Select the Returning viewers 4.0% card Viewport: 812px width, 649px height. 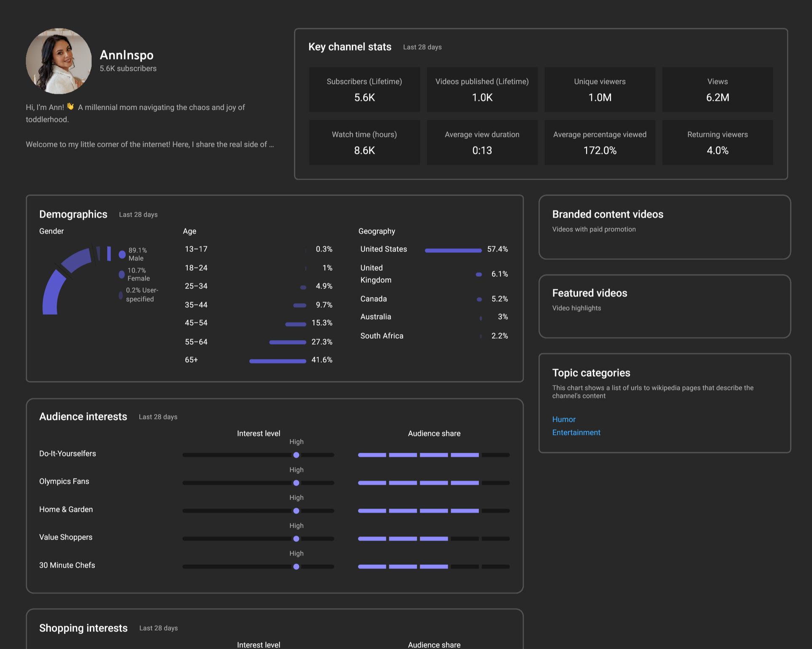coord(717,142)
